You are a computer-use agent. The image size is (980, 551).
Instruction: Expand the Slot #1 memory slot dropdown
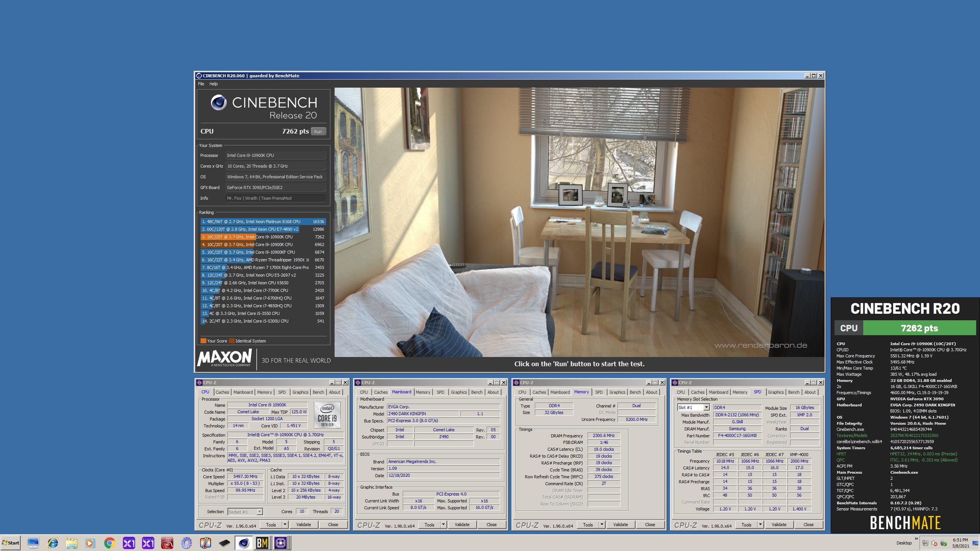pos(706,408)
